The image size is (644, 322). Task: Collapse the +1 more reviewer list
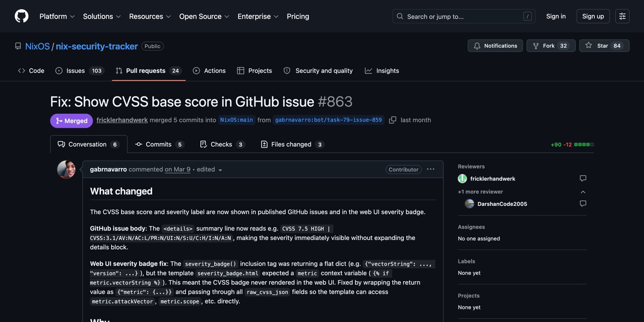click(583, 192)
